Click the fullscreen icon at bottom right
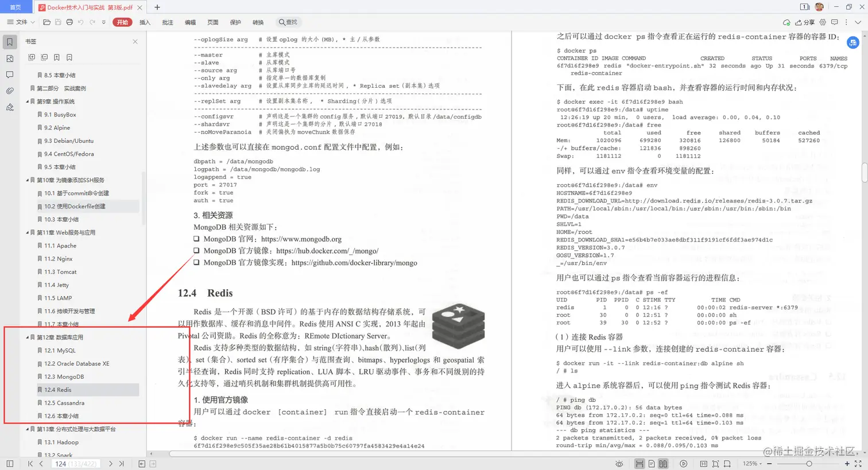 (858, 463)
